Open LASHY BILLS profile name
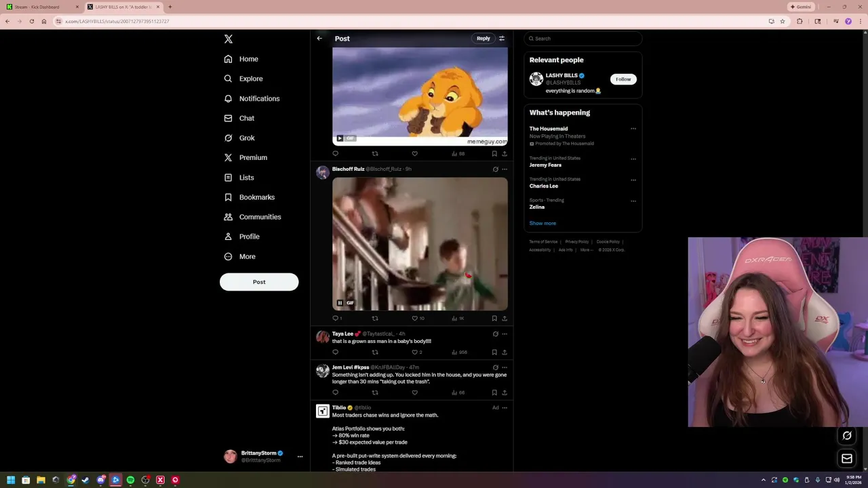Image resolution: width=868 pixels, height=488 pixels. point(561,75)
